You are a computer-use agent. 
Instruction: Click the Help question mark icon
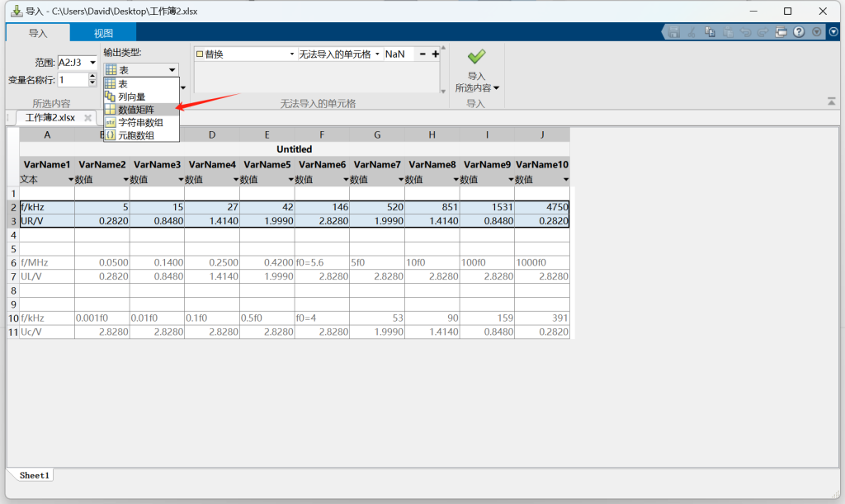[x=799, y=32]
